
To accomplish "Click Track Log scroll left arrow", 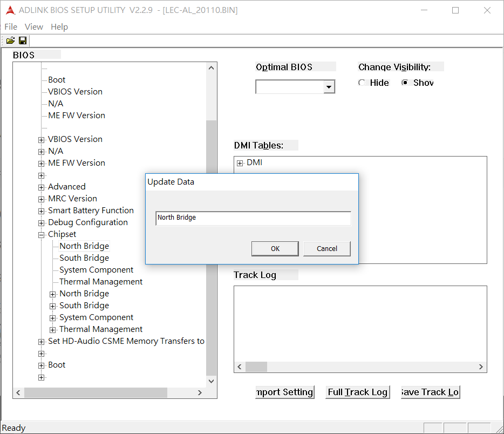I will click(x=240, y=367).
